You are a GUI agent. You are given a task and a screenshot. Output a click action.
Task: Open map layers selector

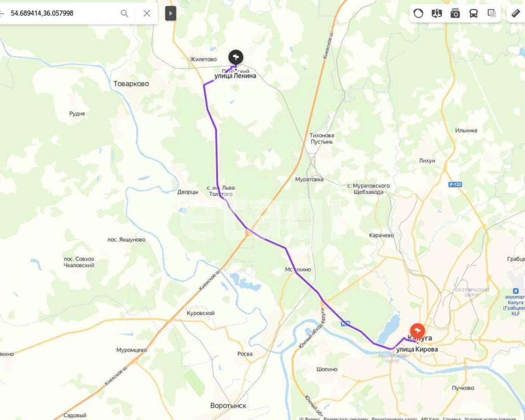492,14
